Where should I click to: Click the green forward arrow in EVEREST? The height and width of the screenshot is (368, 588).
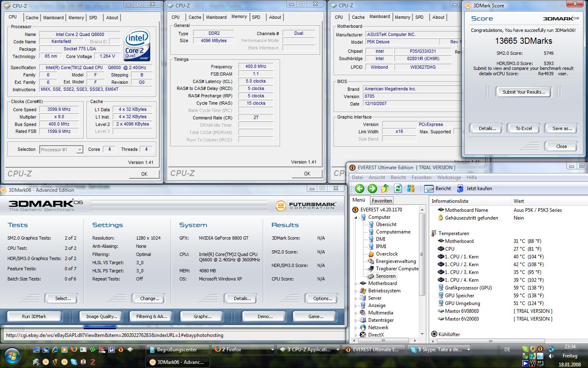(x=372, y=188)
